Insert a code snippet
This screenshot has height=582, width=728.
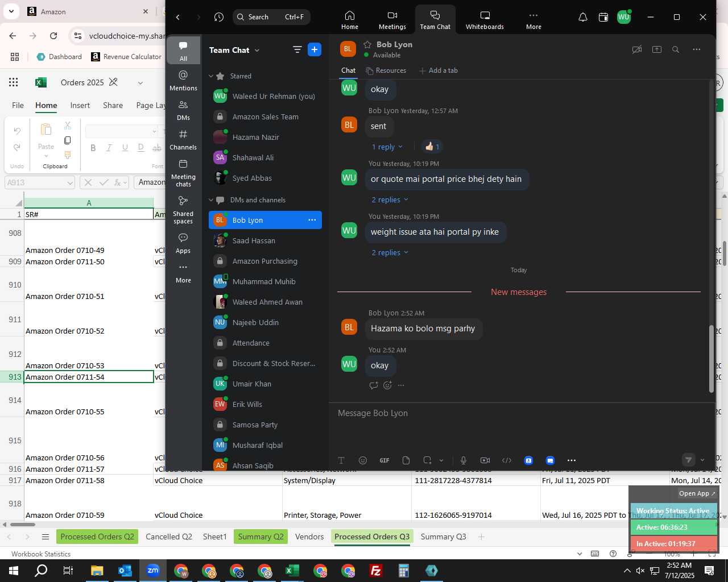coord(507,460)
